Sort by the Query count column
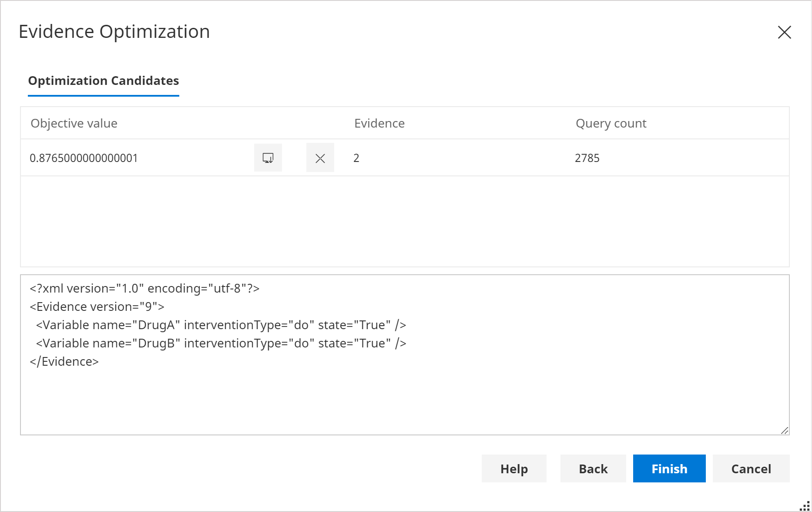The image size is (812, 512). [x=611, y=123]
